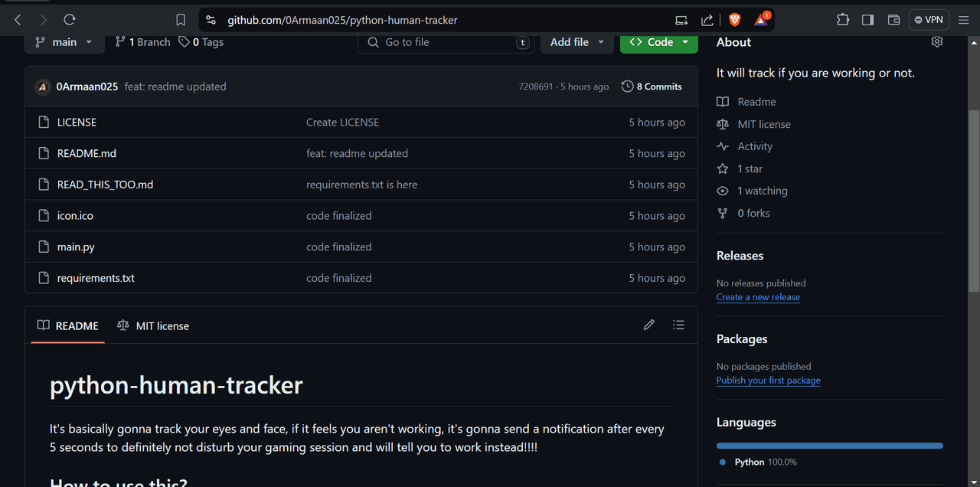Edit README with pencil icon

tap(649, 325)
